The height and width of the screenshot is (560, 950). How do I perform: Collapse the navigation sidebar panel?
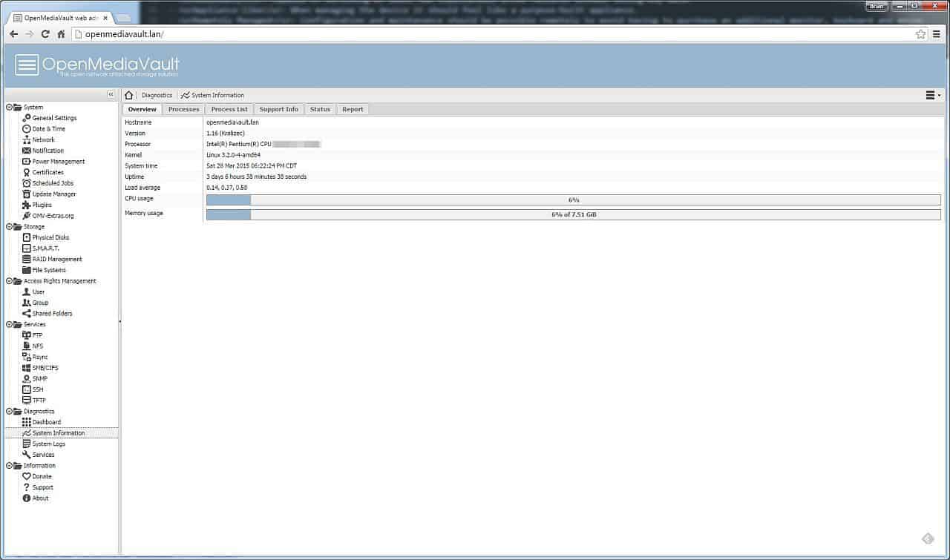pos(111,95)
